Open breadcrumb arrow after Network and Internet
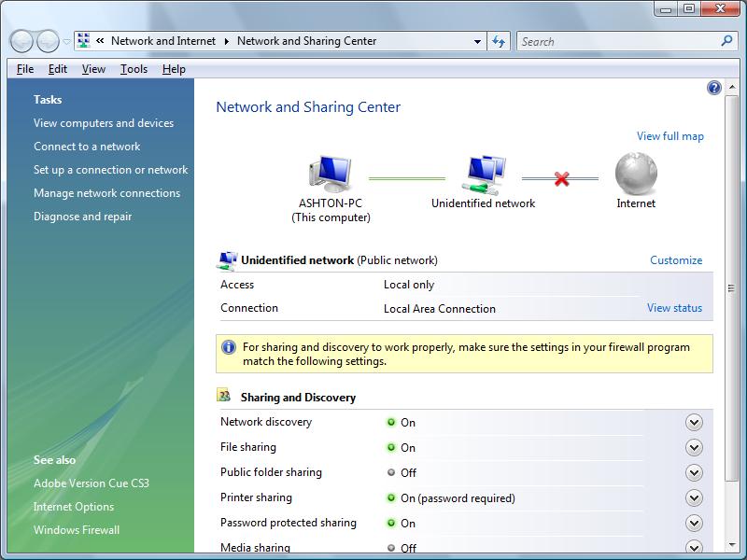This screenshot has height=560, width=747. (x=227, y=41)
